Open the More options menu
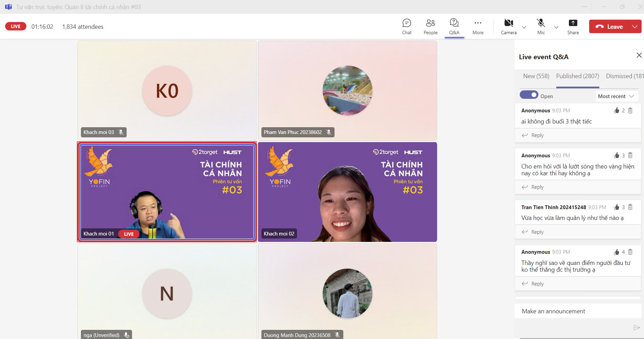This screenshot has height=339, width=644. [478, 27]
